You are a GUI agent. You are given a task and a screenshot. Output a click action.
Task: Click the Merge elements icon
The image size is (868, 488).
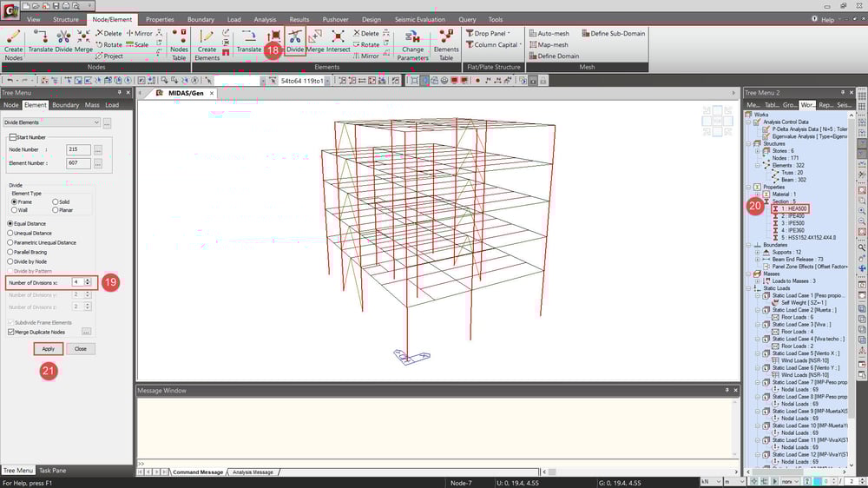(315, 41)
